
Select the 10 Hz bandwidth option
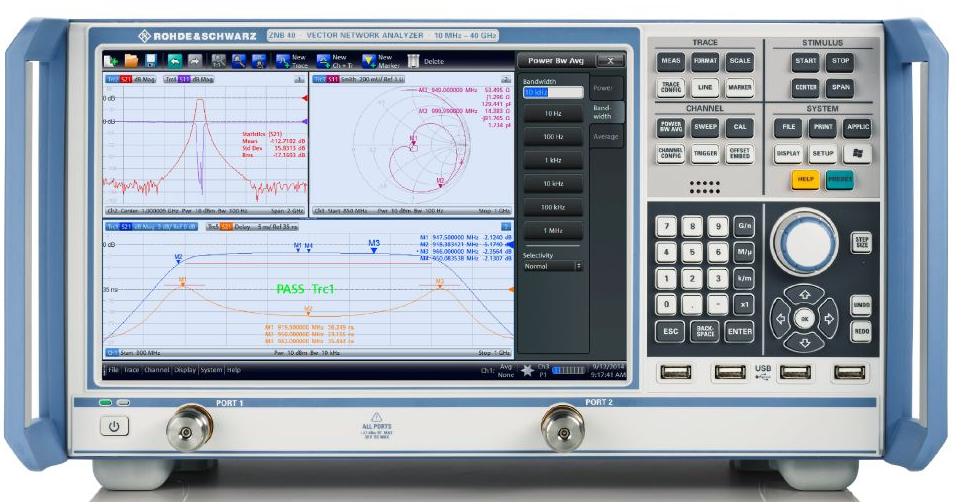[x=552, y=113]
